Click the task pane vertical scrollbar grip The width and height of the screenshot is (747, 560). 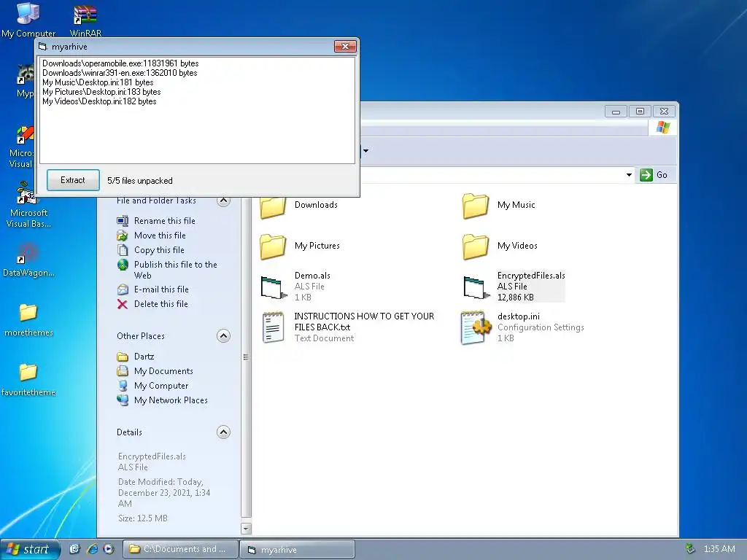tap(246, 357)
